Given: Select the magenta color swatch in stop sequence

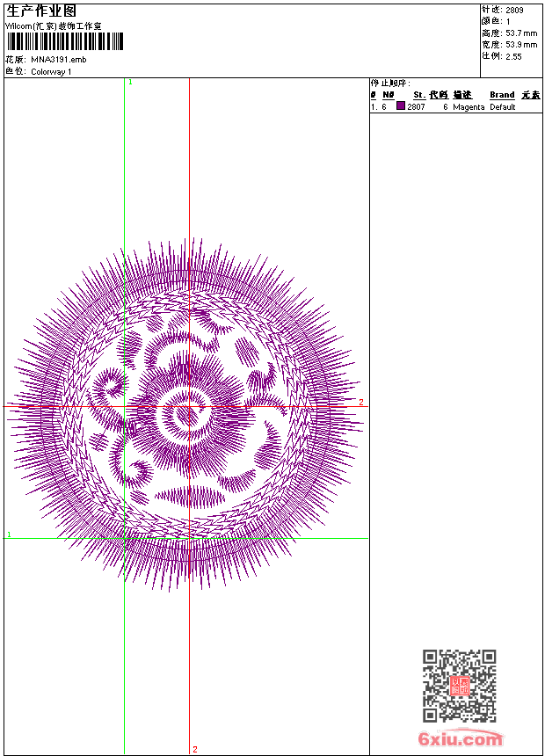Looking at the screenshot, I should point(401,106).
